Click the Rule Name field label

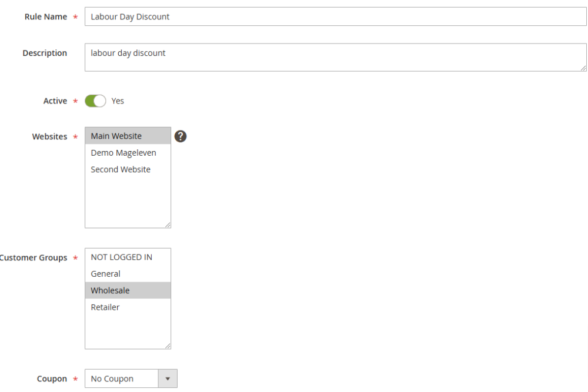point(45,16)
